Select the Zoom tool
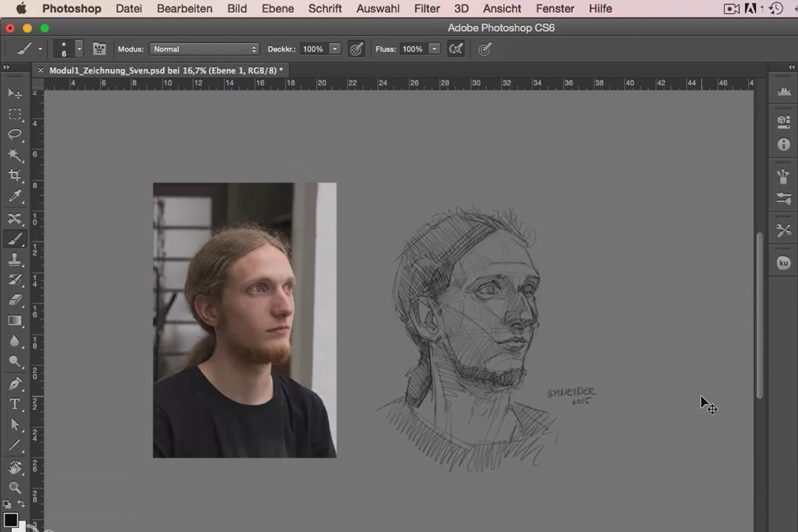 15,487
